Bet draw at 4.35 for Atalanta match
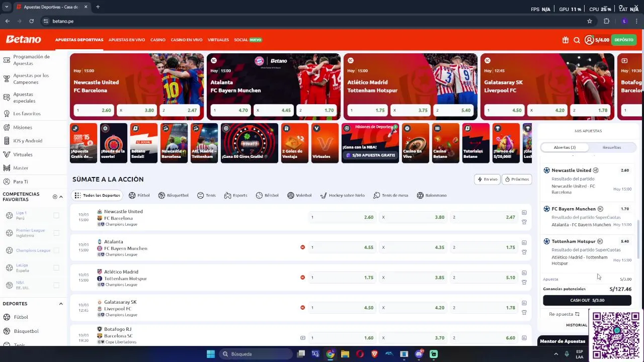Viewport: 644px width, 362px height. (x=413, y=247)
